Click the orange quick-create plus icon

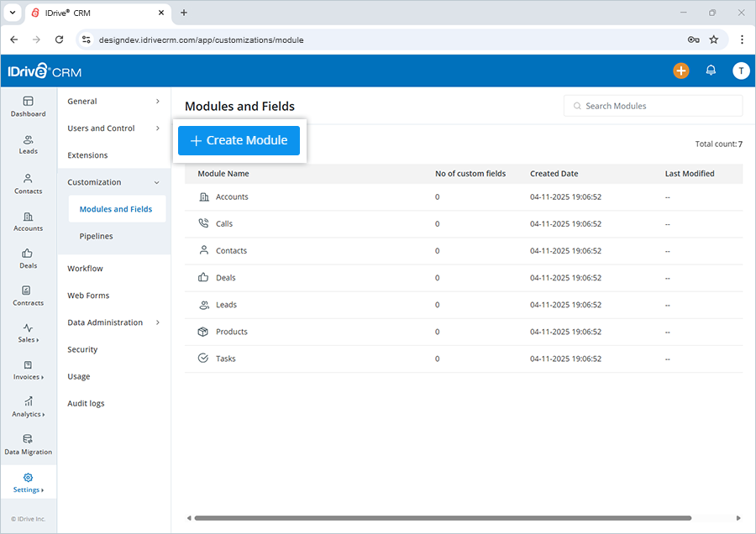click(x=681, y=71)
